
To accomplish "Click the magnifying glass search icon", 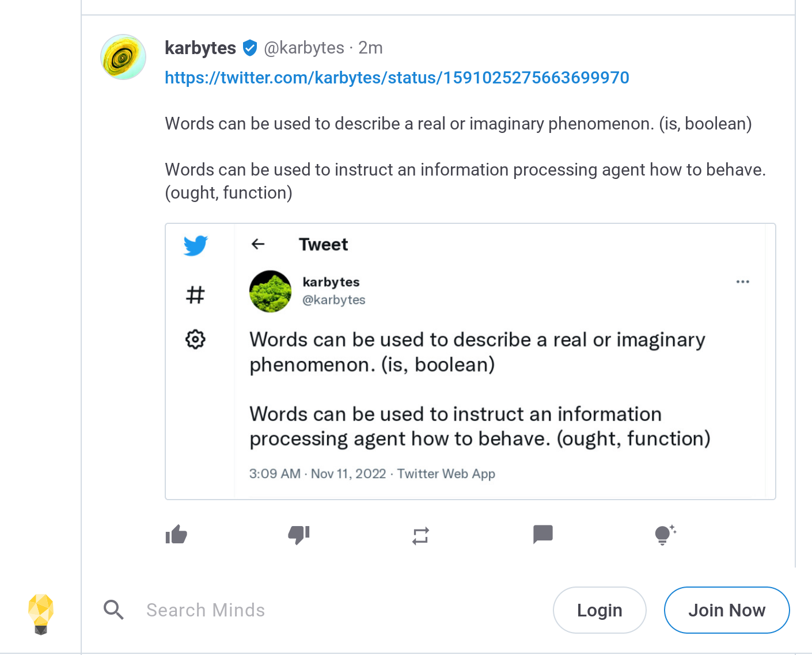I will [x=114, y=610].
